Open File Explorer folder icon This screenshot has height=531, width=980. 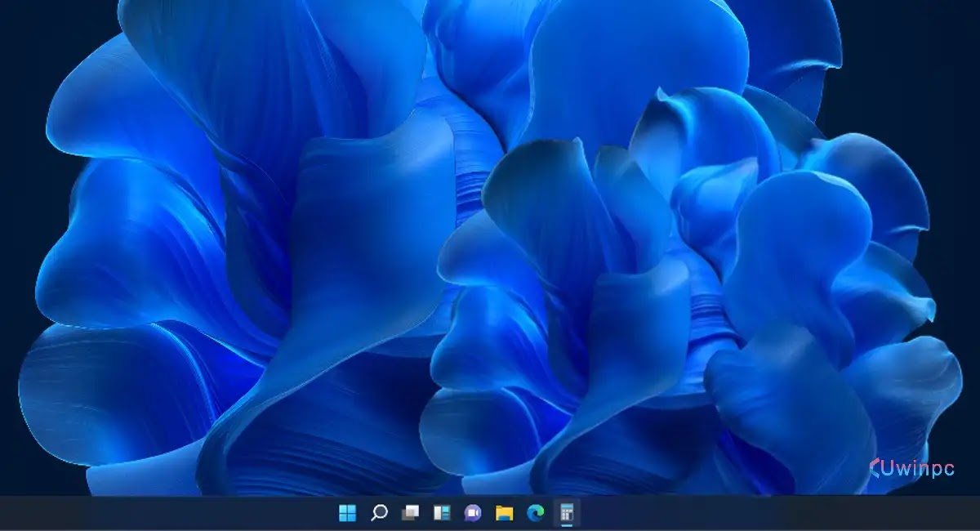click(x=505, y=513)
